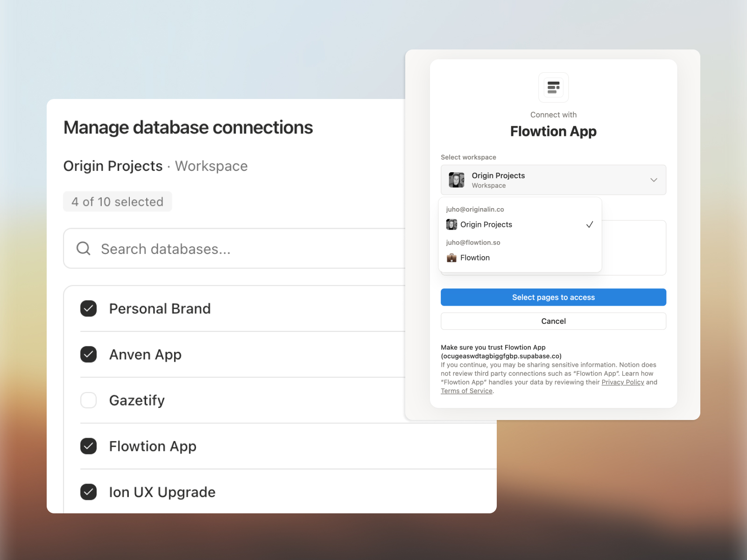Viewport: 747px width, 560px height.
Task: Click the supabase.co domain text
Action: coord(501,356)
